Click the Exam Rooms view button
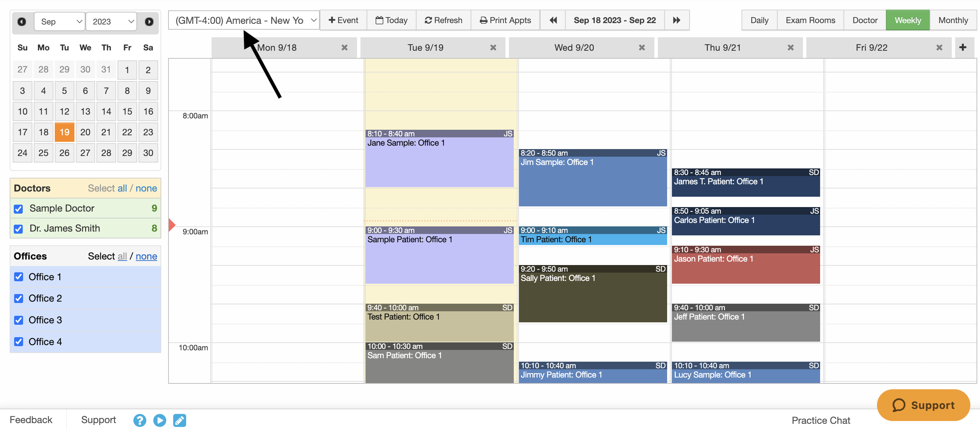Image resolution: width=980 pixels, height=430 pixels. (810, 19)
